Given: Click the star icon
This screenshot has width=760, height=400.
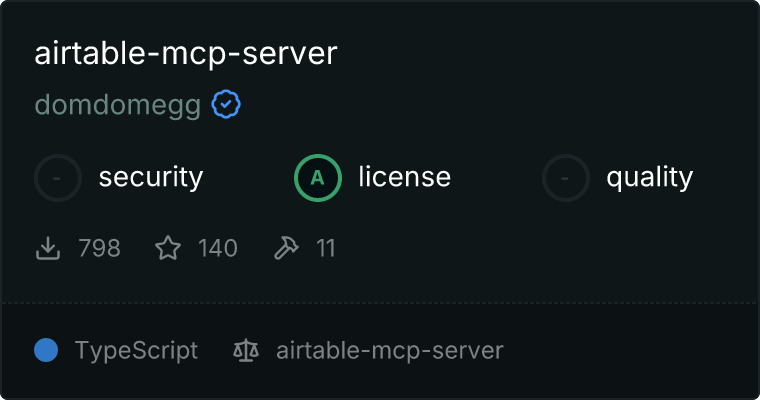Looking at the screenshot, I should (x=168, y=248).
